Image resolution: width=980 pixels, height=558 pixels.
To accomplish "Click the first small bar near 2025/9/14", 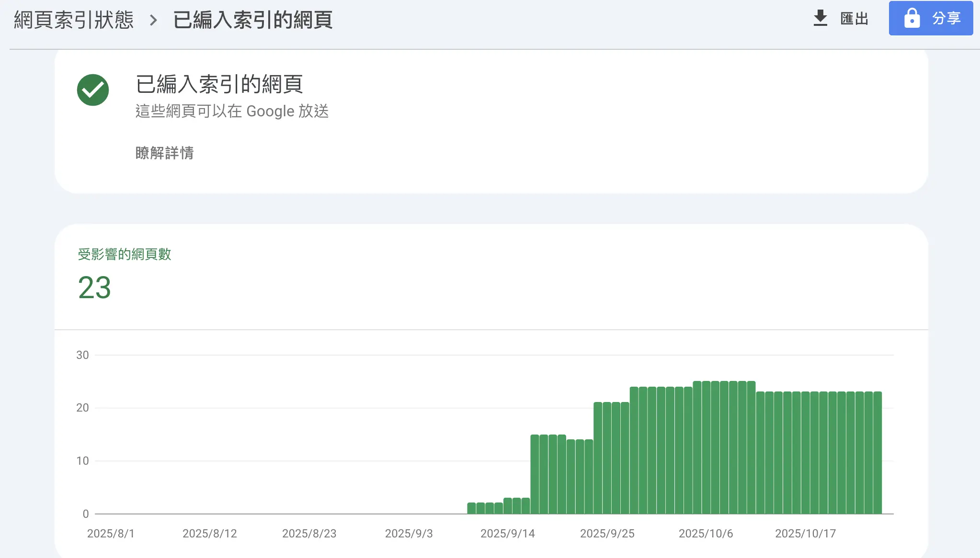I will click(471, 508).
